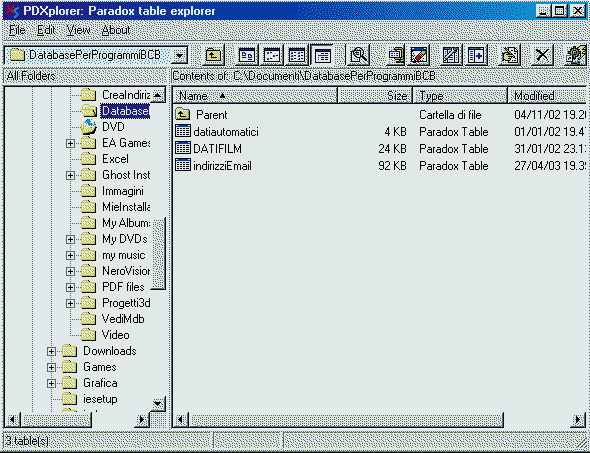Image resolution: width=590 pixels, height=453 pixels.
Task: Click the Modified column header
Action: 547,96
